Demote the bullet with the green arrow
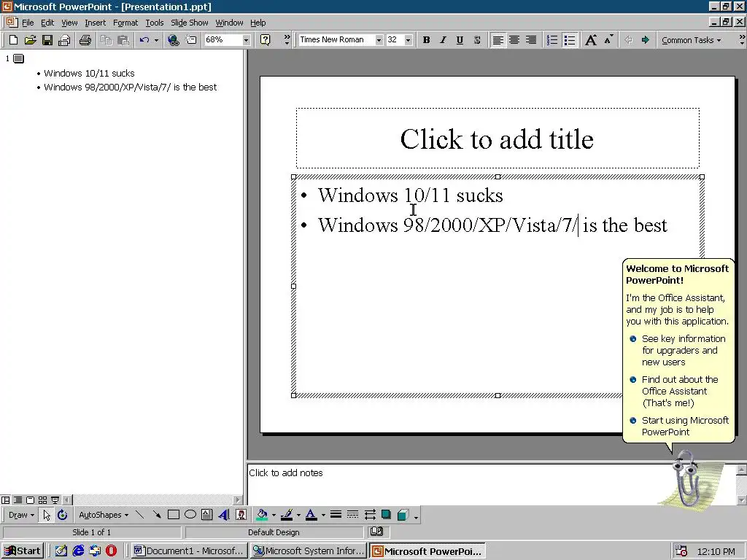The image size is (747, 560). pos(645,40)
